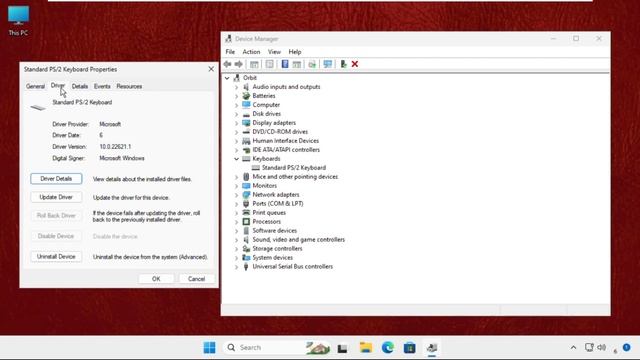This screenshot has width=640, height=360.
Task: Open the Help menu
Action: 295,52
